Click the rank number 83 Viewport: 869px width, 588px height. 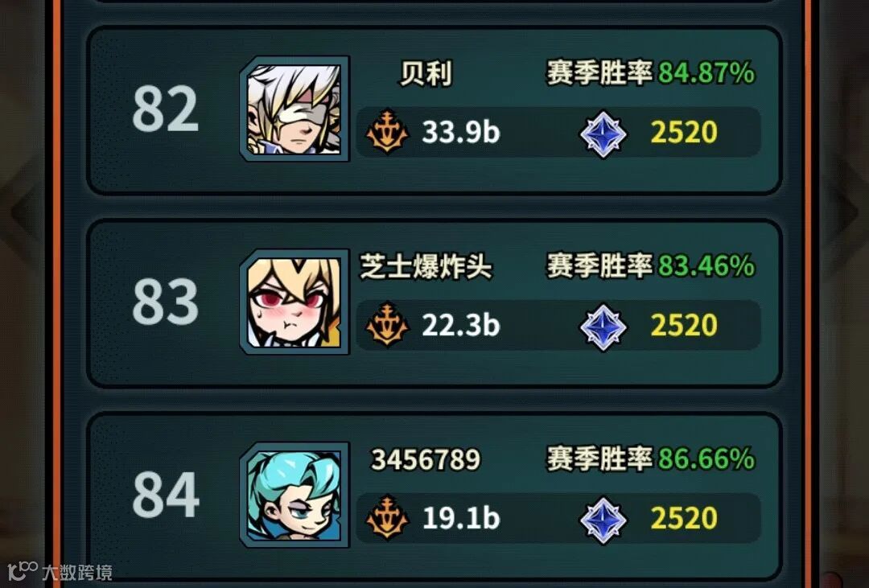(165, 302)
